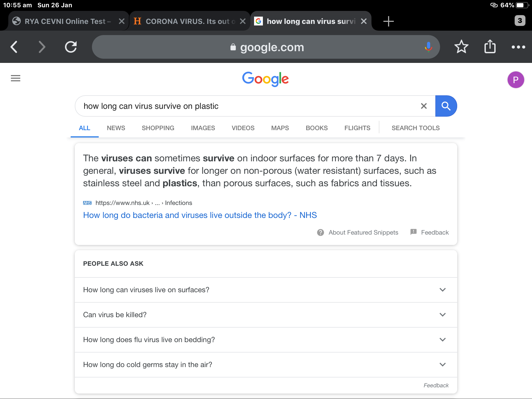This screenshot has width=532, height=399.
Task: Expand 'Can virus be killed?' question
Action: pyautogui.click(x=266, y=315)
